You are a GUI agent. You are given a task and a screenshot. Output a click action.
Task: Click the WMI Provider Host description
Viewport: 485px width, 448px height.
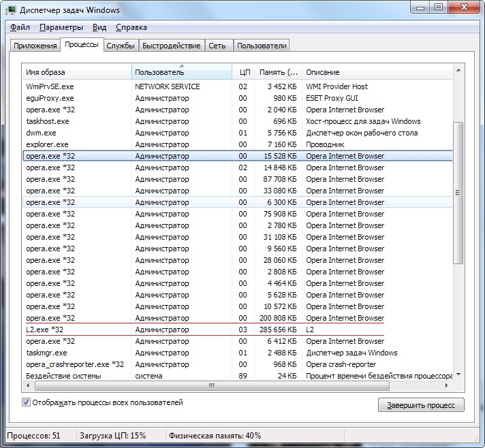(x=337, y=86)
